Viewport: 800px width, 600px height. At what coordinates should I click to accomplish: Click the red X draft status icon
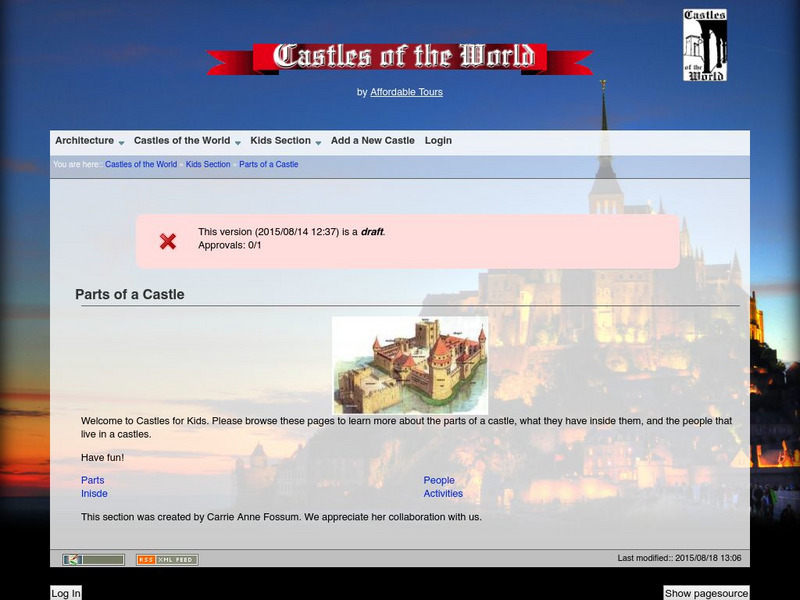(x=168, y=241)
